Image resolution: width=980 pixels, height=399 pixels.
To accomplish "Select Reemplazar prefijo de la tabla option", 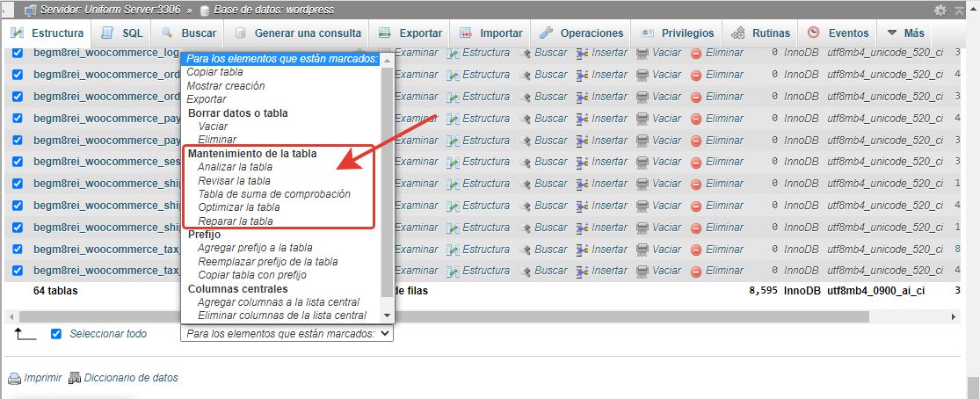I will coord(267,261).
